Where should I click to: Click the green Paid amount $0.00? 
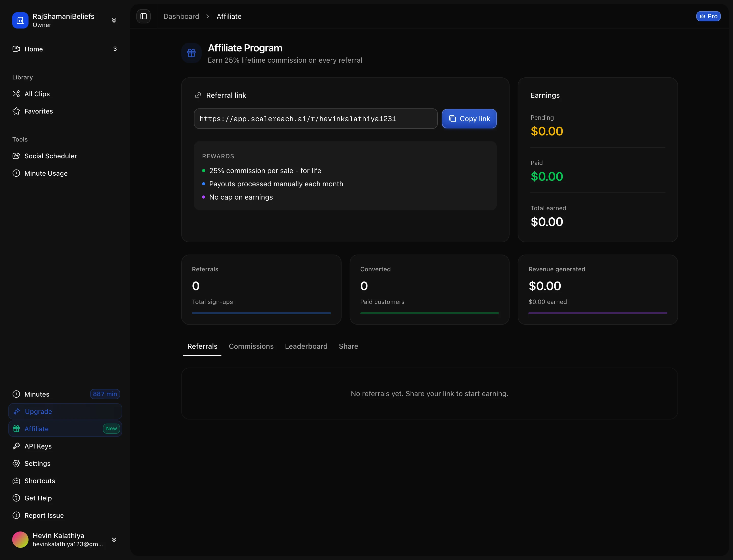click(547, 176)
